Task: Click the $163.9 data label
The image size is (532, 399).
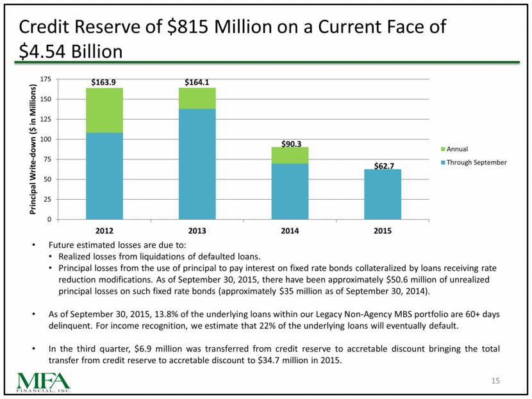Action: click(x=103, y=83)
